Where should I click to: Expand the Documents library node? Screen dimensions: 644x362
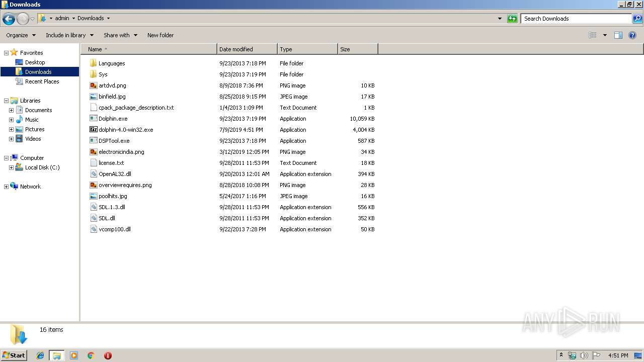pyautogui.click(x=11, y=110)
